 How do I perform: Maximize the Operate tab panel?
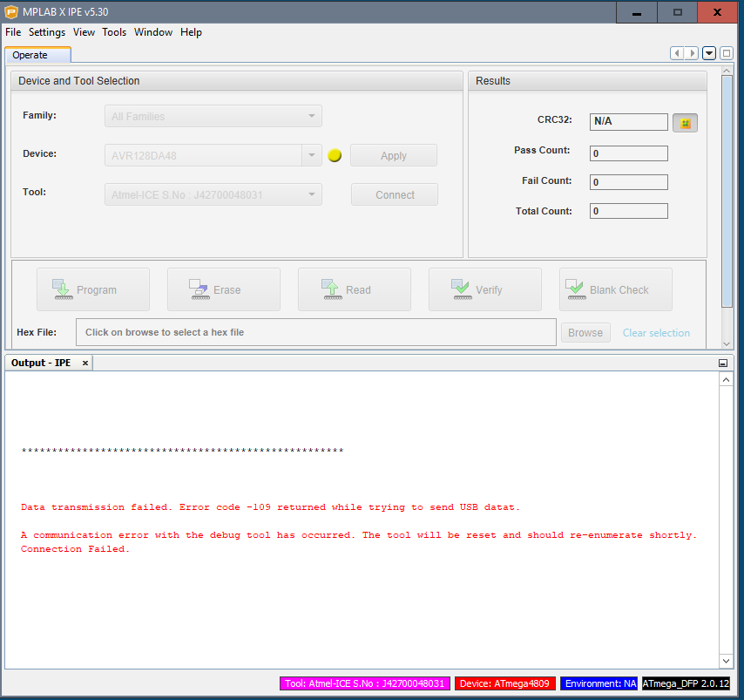point(726,53)
